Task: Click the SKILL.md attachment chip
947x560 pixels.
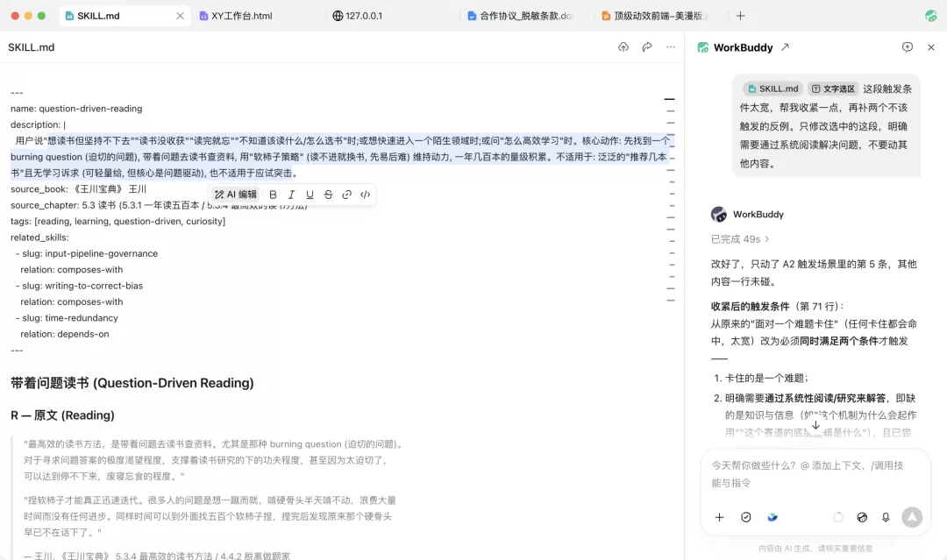Action: 773,89
